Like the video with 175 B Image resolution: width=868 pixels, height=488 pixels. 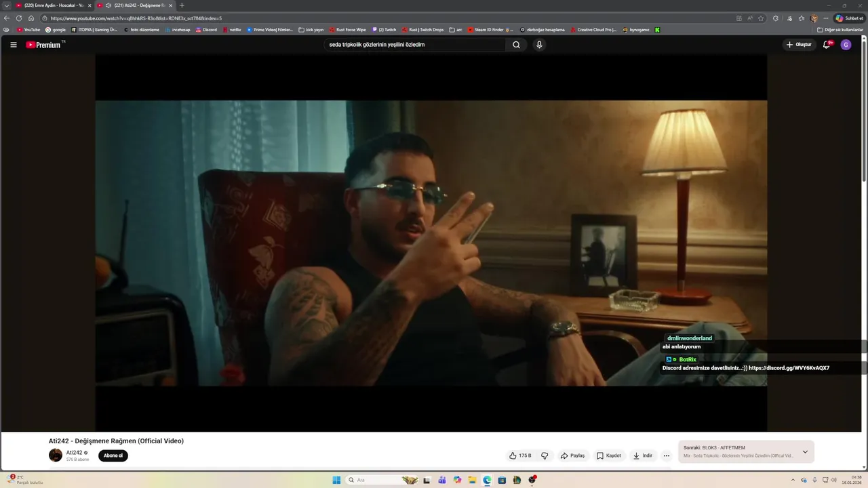[x=520, y=455]
